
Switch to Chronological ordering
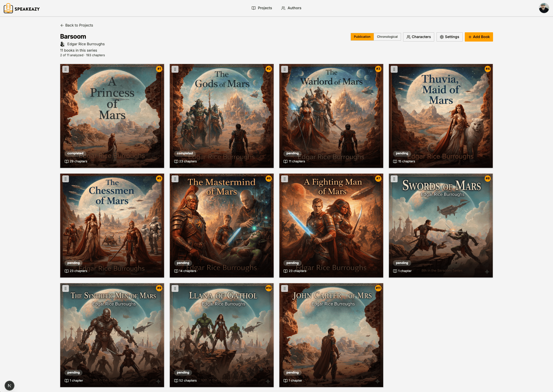click(x=387, y=37)
